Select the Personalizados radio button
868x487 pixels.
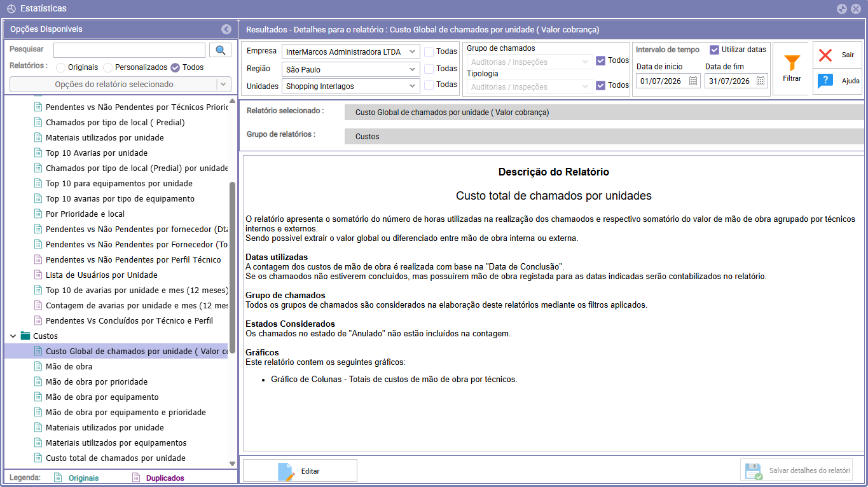pyautogui.click(x=108, y=67)
